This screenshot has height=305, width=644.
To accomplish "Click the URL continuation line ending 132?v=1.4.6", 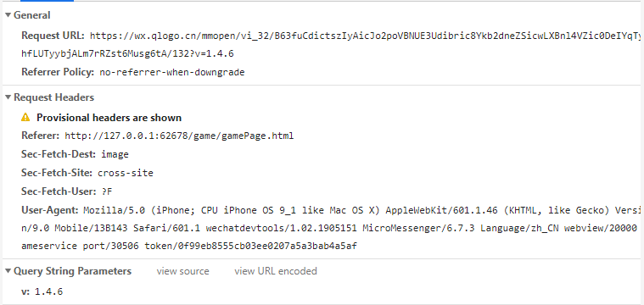I will click(x=128, y=53).
